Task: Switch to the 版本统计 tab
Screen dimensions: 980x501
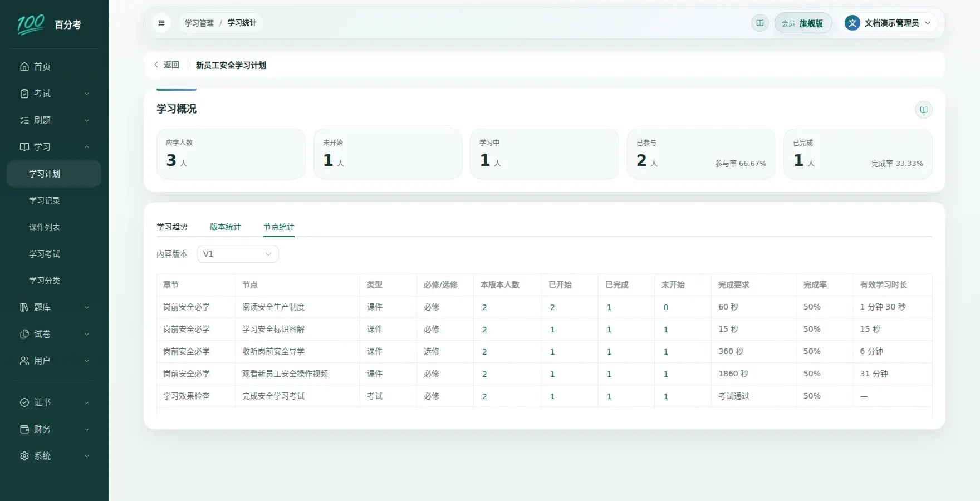Action: tap(226, 227)
